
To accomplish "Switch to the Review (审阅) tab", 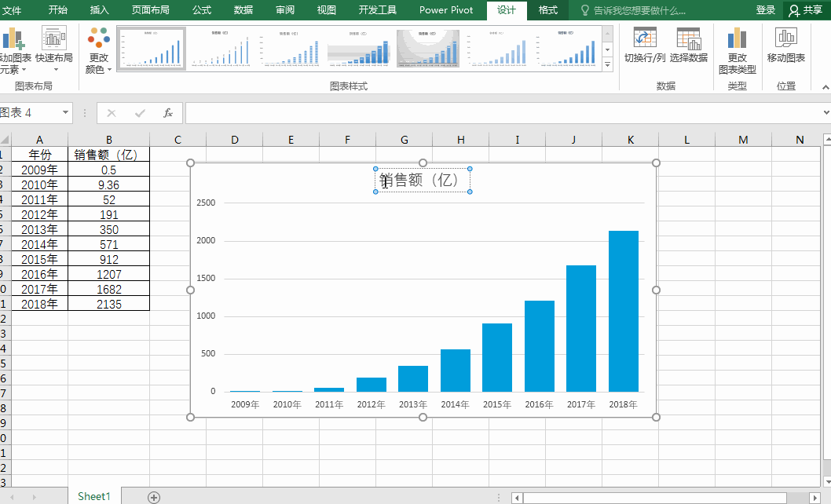I will point(284,10).
